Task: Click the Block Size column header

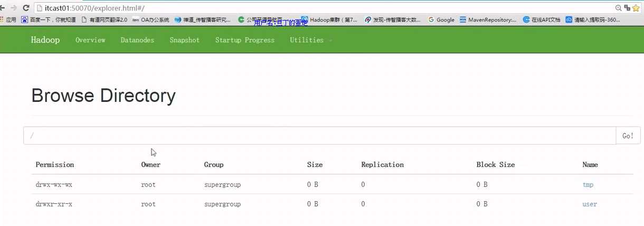Action: (x=496, y=165)
